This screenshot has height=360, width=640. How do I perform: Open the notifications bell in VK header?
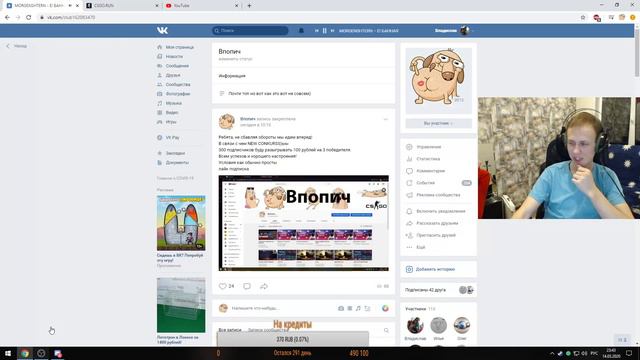301,31
